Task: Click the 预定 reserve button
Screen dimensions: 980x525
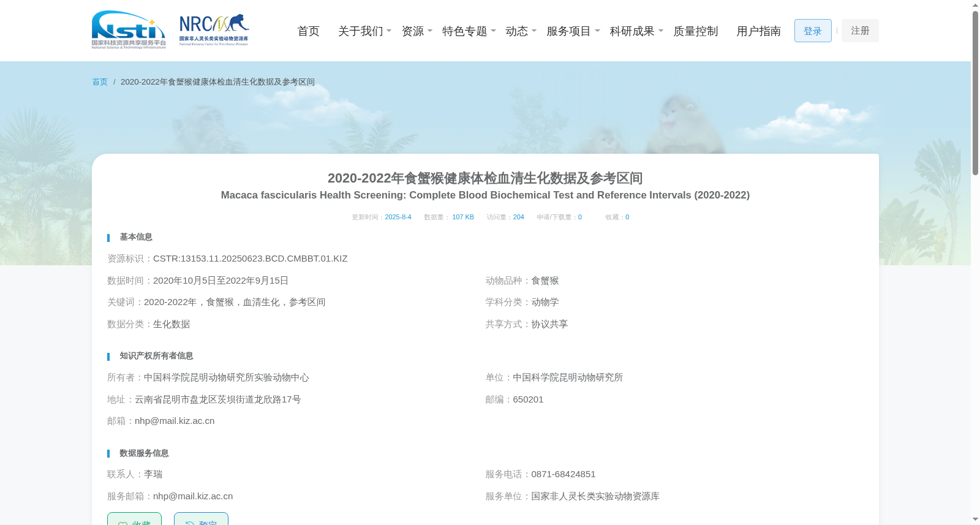Action: (x=201, y=519)
